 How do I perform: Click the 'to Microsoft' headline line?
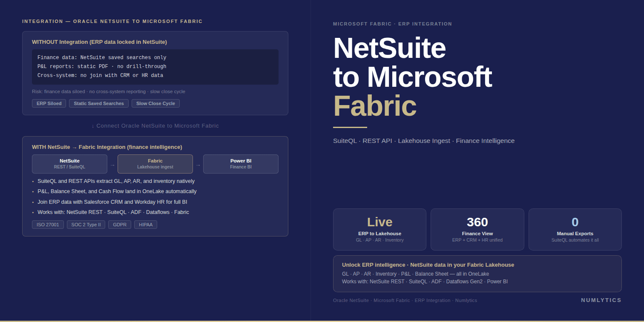click(x=412, y=77)
